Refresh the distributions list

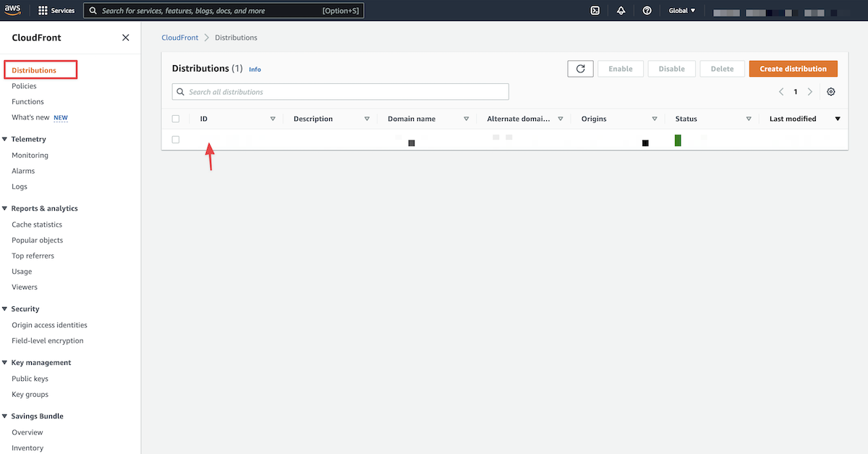580,69
